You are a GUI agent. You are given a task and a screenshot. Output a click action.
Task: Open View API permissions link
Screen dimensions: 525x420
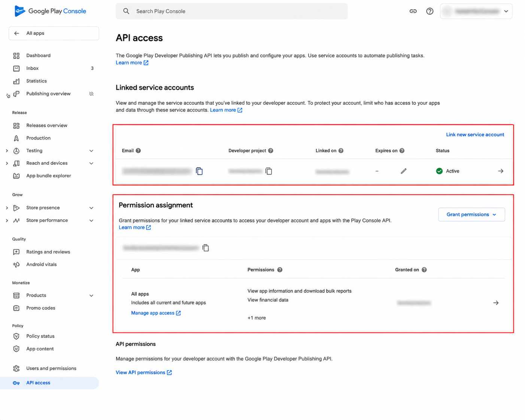(144, 372)
